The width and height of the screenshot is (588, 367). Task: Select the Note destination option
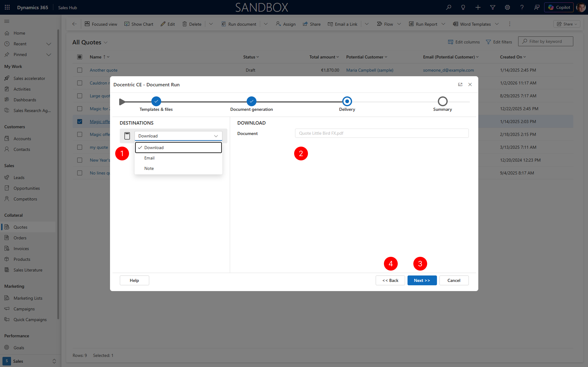tap(178, 168)
